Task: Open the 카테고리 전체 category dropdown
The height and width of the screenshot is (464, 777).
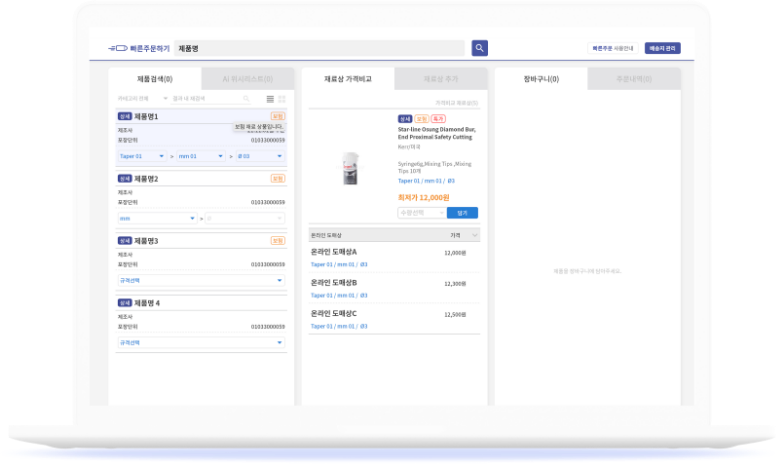Action: pyautogui.click(x=142, y=99)
